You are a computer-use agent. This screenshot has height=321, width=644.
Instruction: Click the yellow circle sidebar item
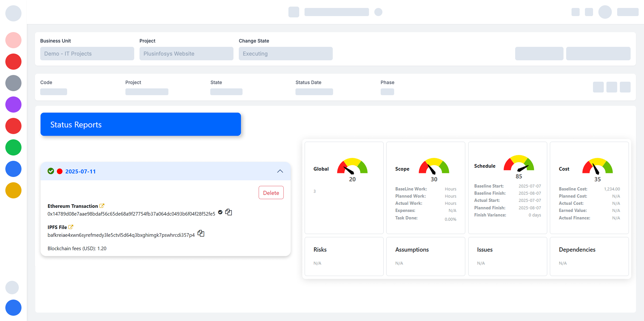click(x=13, y=190)
